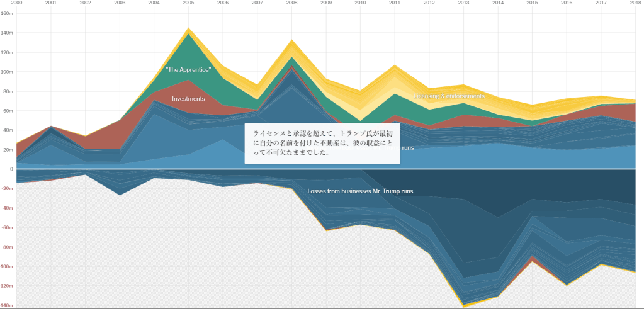644x311 pixels.
Task: Click the 2002 year label
Action: click(x=85, y=3)
